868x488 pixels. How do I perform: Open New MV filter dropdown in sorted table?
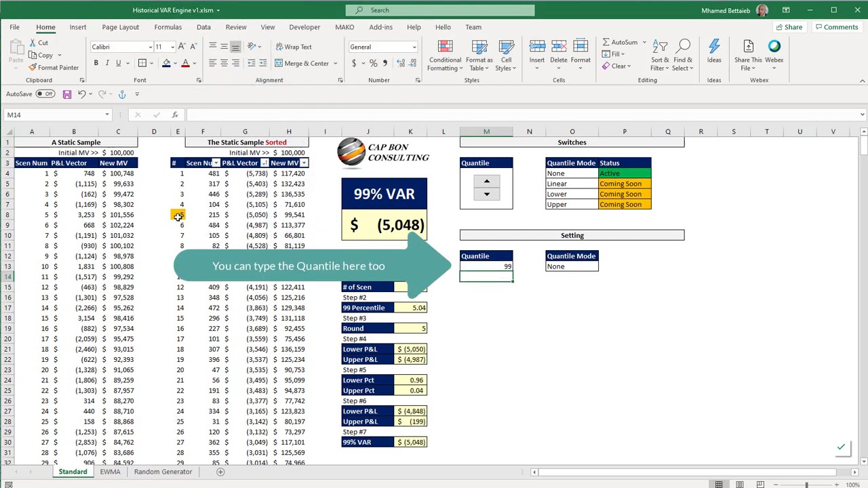click(x=304, y=163)
